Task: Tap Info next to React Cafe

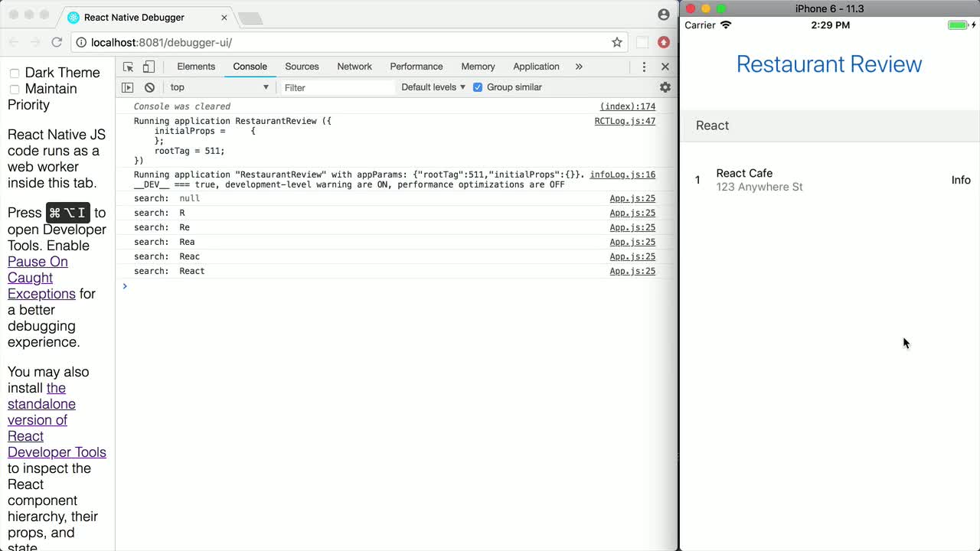Action: pyautogui.click(x=961, y=180)
